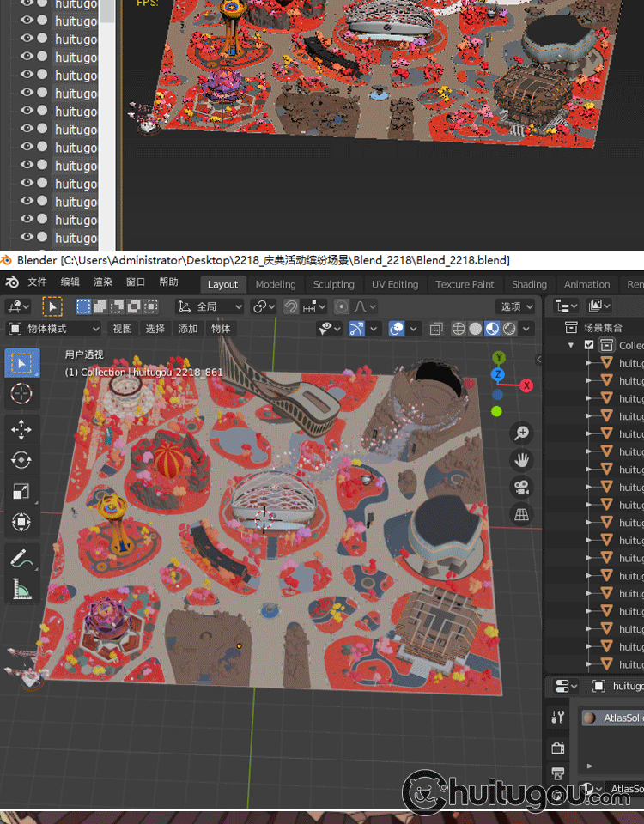Tick the Collection checkbox in the outliner
This screenshot has width=644, height=824.
tap(589, 345)
